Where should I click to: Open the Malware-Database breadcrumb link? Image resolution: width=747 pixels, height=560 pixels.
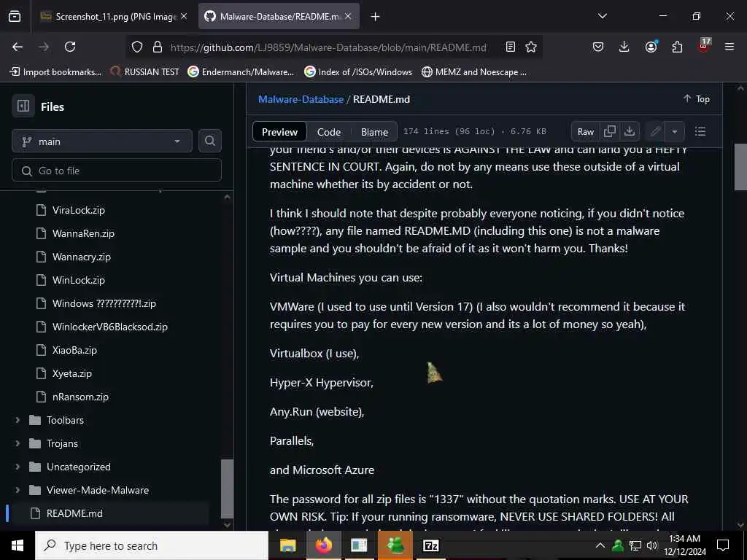pyautogui.click(x=301, y=99)
